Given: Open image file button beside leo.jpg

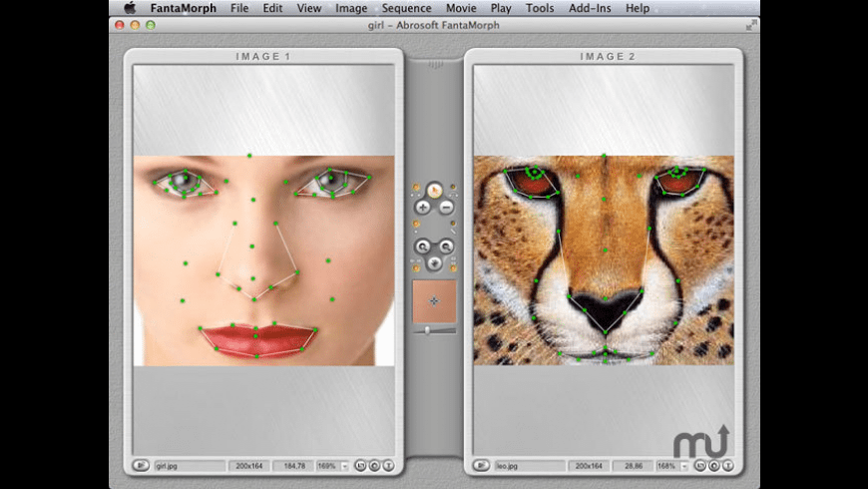Looking at the screenshot, I should pyautogui.click(x=481, y=465).
